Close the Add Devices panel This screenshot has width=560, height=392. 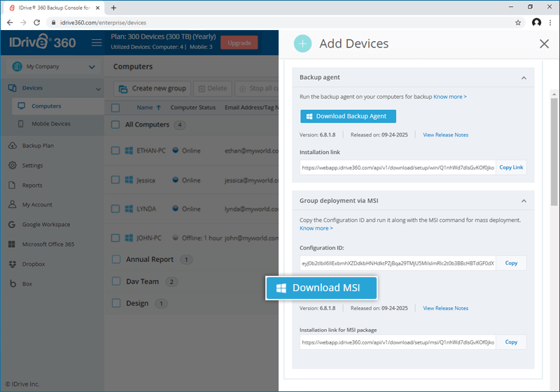tap(544, 43)
